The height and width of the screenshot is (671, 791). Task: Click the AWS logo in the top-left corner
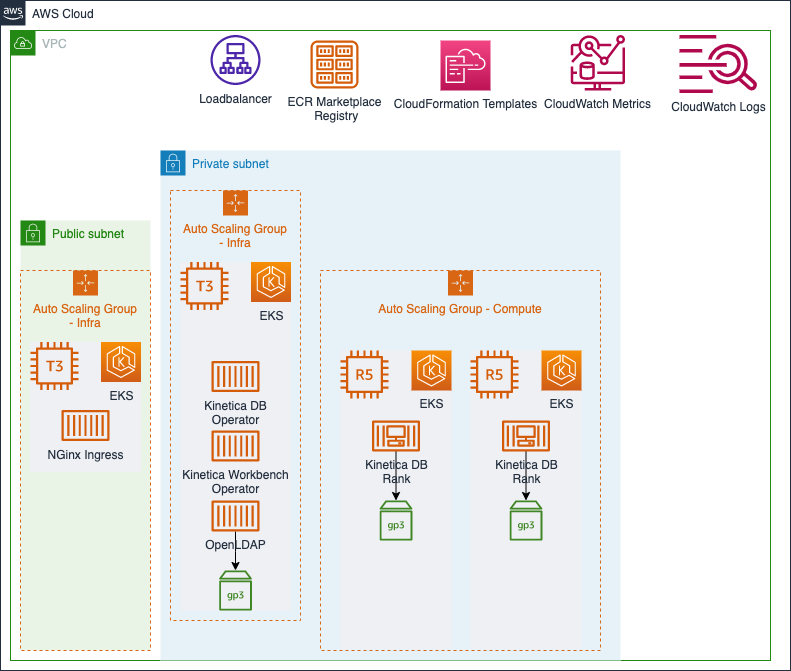(x=14, y=14)
